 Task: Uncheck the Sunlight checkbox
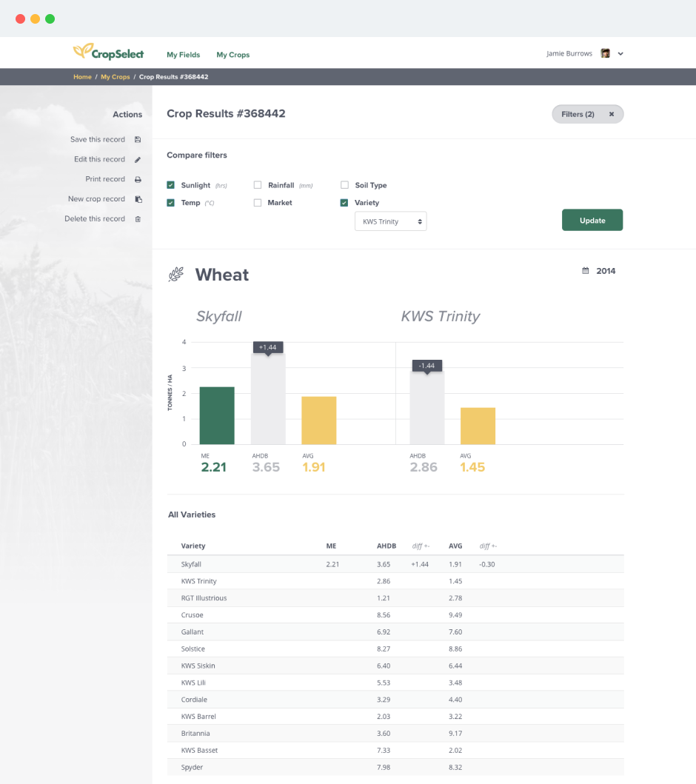click(x=170, y=185)
